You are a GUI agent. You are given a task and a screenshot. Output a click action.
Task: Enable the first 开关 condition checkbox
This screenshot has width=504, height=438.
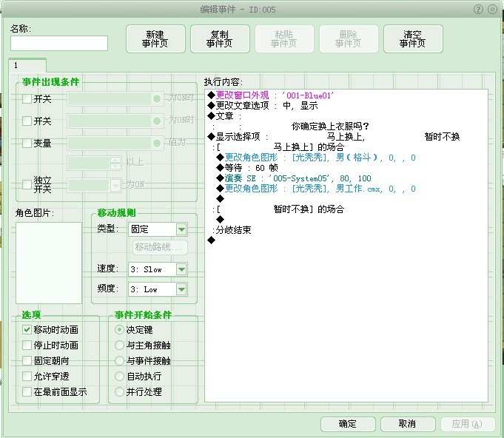(27, 98)
